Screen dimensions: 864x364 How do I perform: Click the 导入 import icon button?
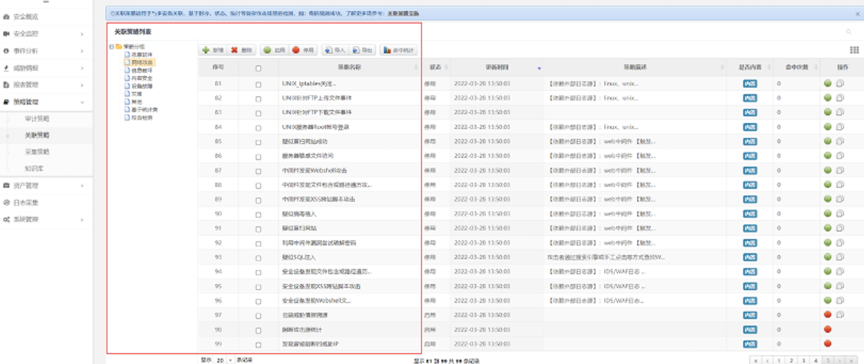pyautogui.click(x=335, y=50)
